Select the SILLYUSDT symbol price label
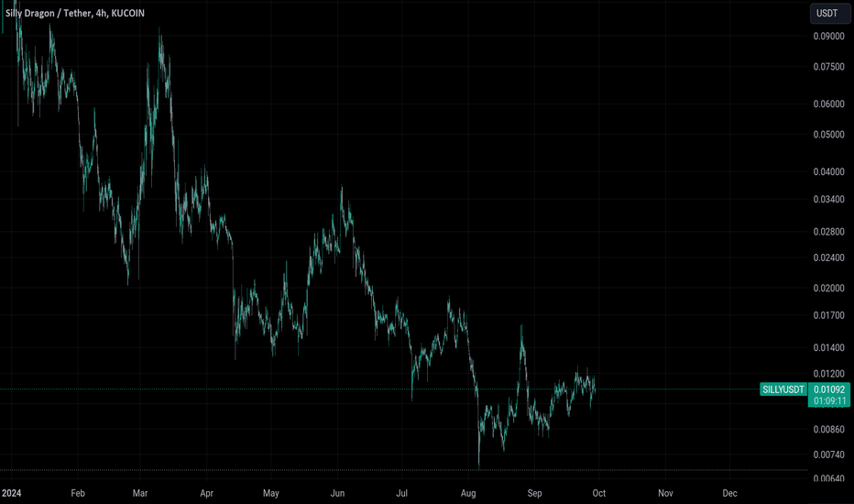Screen dimensions: 854x504 coord(783,389)
